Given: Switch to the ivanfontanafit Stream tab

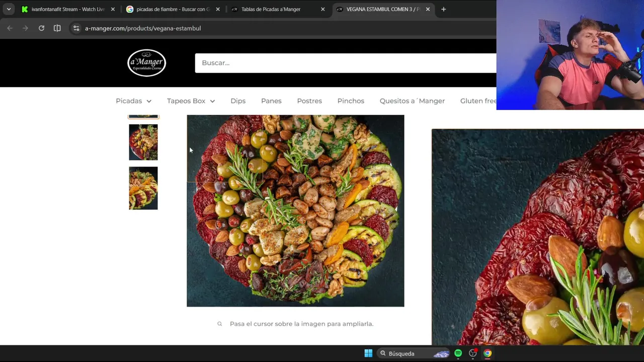Looking at the screenshot, I should tap(68, 9).
